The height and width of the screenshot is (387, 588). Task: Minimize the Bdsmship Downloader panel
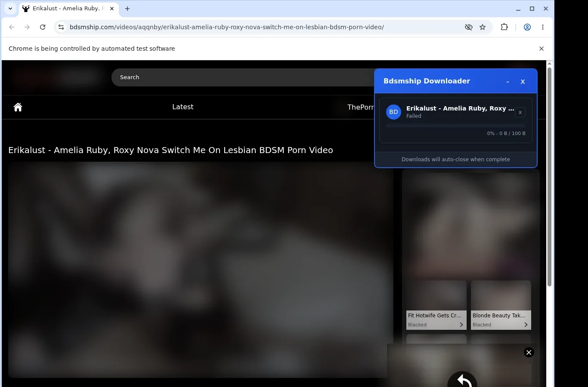[x=508, y=82]
